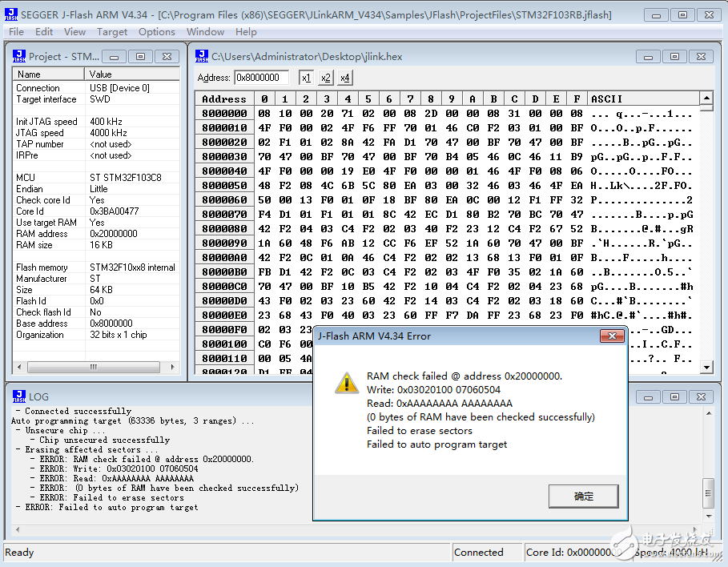Click the Name column header
Image resolution: width=728 pixels, height=567 pixels.
coord(48,74)
